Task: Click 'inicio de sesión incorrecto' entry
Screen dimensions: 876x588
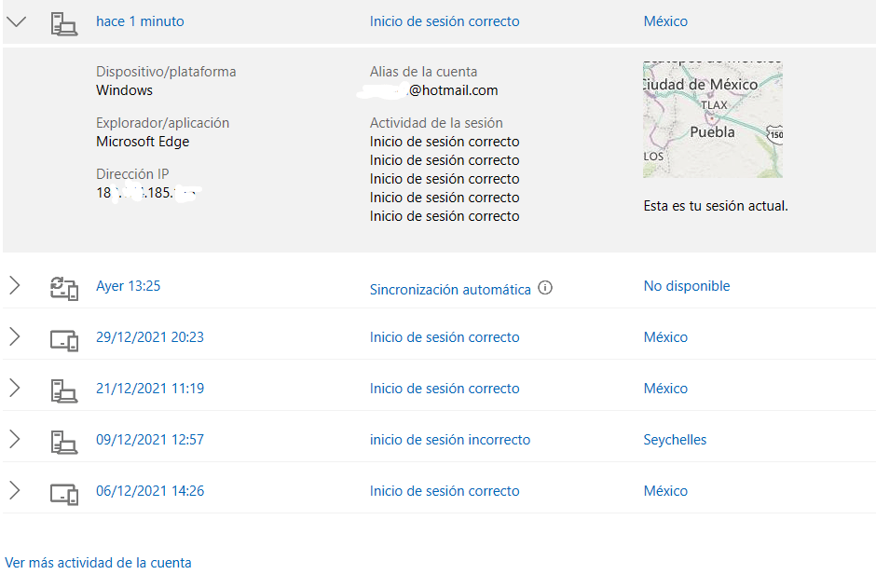Action: click(x=450, y=440)
